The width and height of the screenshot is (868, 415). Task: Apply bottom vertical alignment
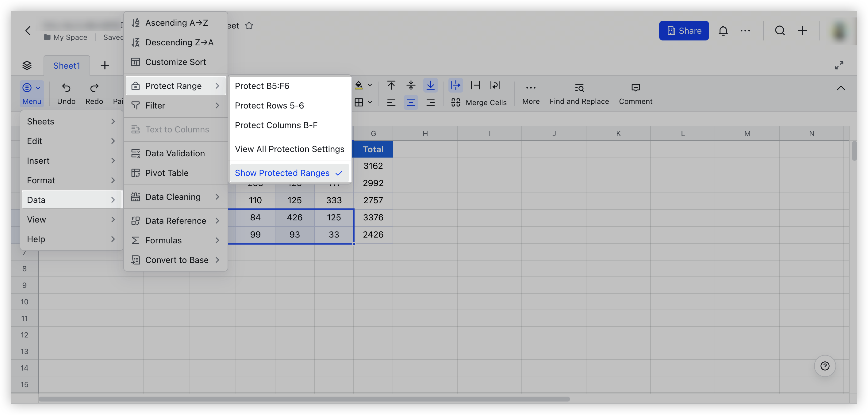[x=430, y=85]
